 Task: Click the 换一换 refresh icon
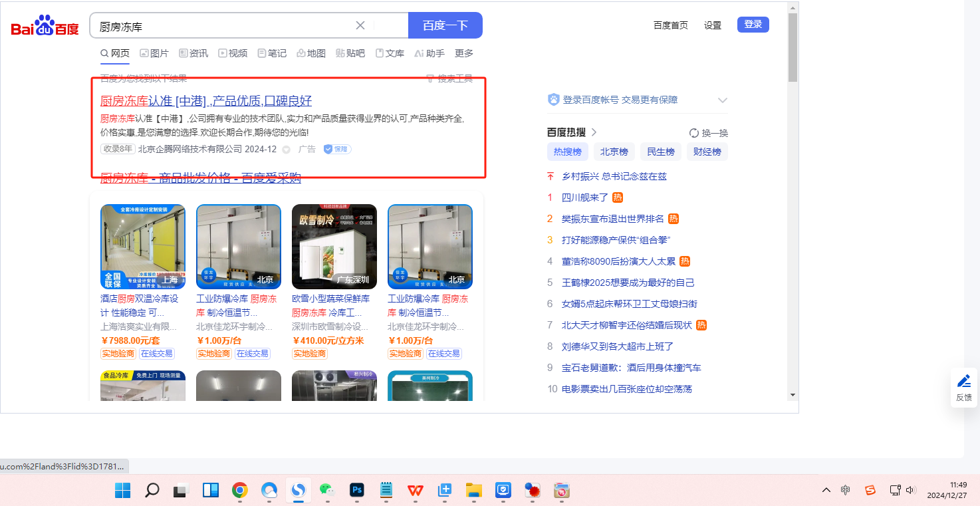click(x=693, y=133)
